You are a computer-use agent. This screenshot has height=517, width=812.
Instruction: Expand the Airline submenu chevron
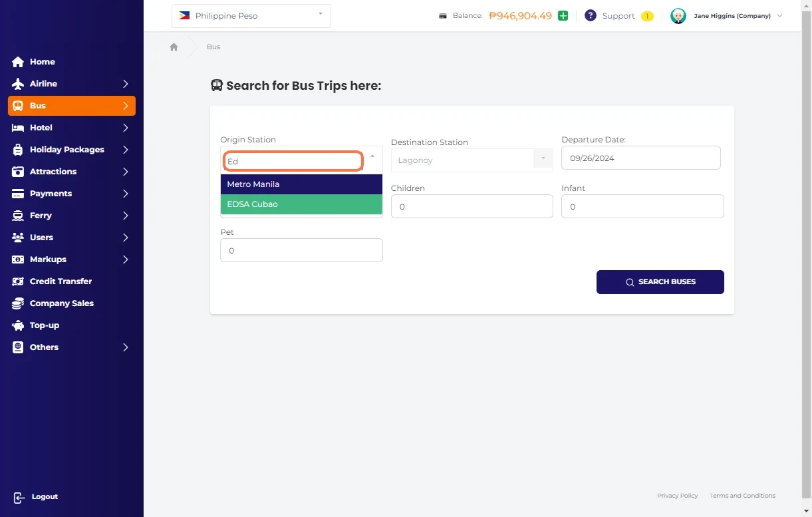(126, 84)
